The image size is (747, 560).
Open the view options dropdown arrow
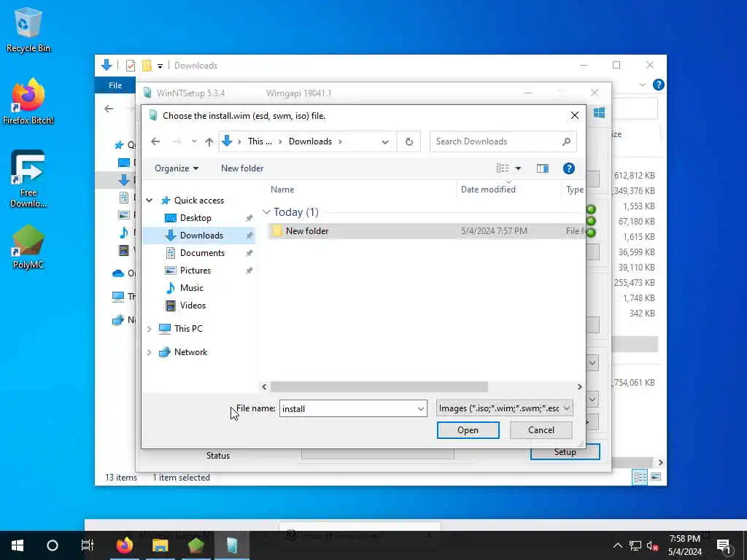(519, 168)
